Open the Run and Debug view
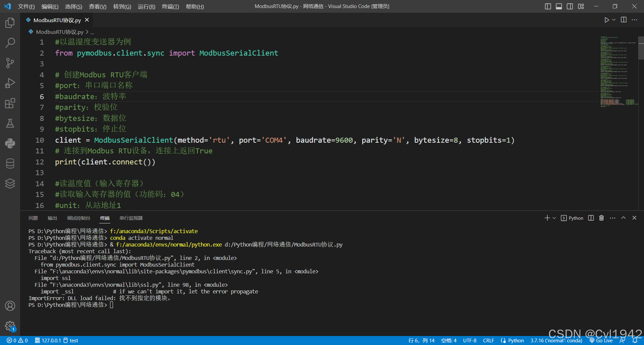Viewport: 644px width, 345px height. click(10, 83)
